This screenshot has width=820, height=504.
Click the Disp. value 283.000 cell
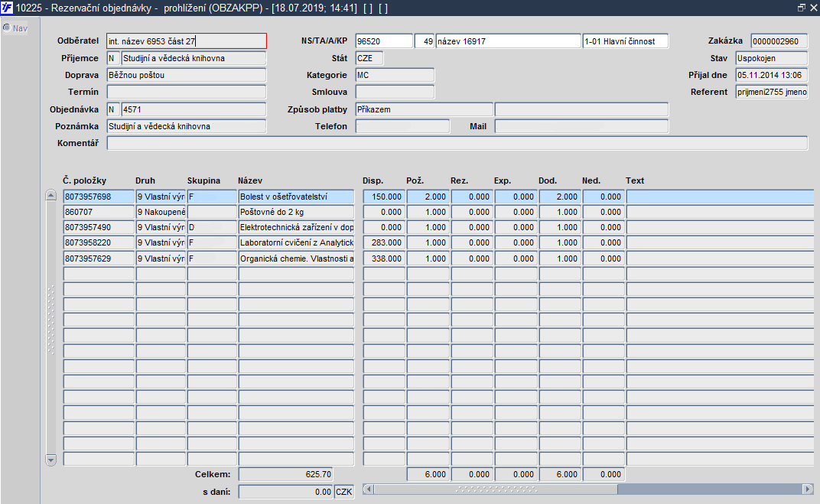point(384,243)
